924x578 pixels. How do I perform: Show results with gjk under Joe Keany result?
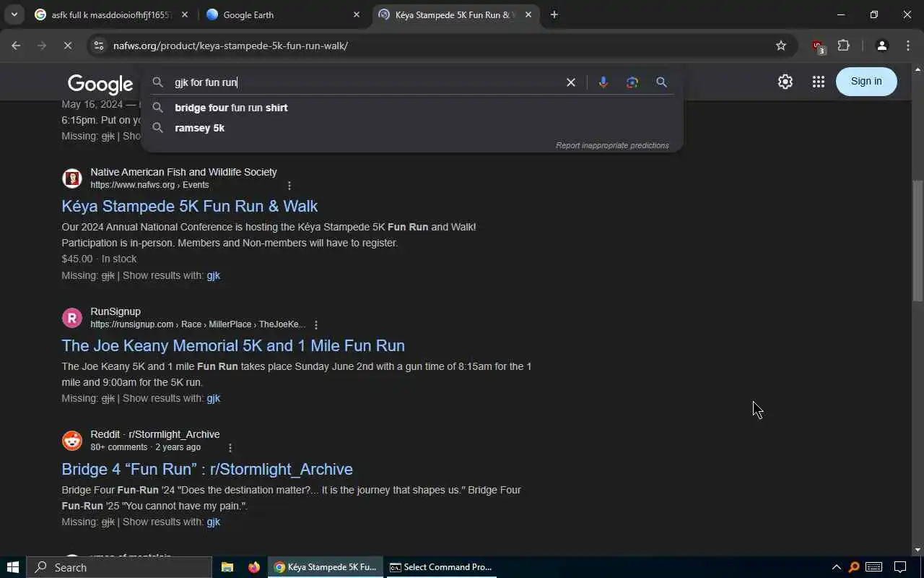213,398
